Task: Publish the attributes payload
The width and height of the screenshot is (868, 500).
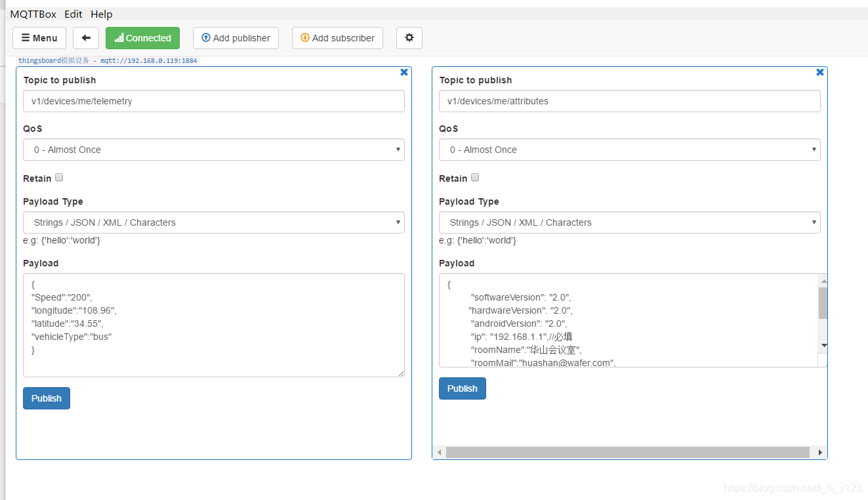Action: point(463,388)
